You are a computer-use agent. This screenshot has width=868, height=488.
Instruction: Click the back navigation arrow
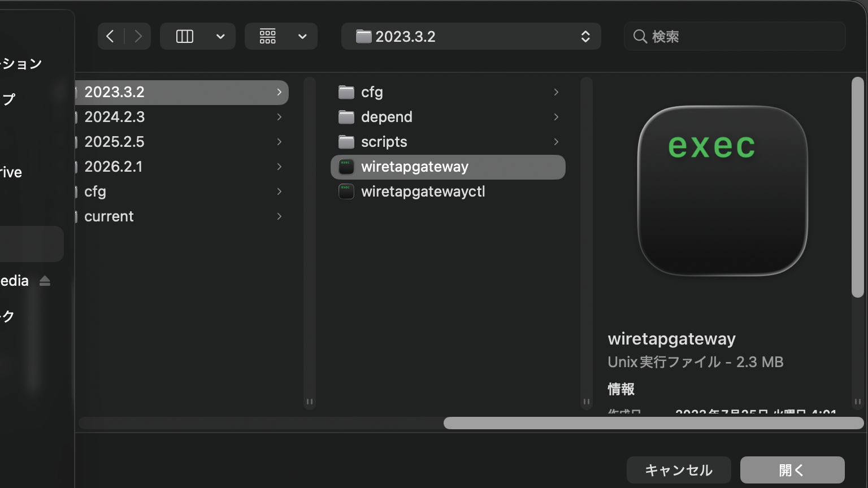point(110,37)
